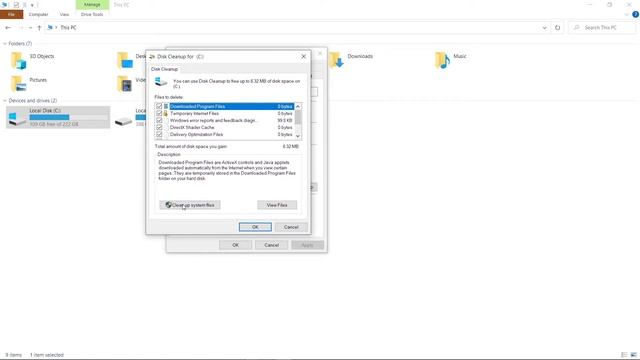Open the Pictures folder icon
Image resolution: width=640 pixels, height=360 pixels.
(x=18, y=84)
